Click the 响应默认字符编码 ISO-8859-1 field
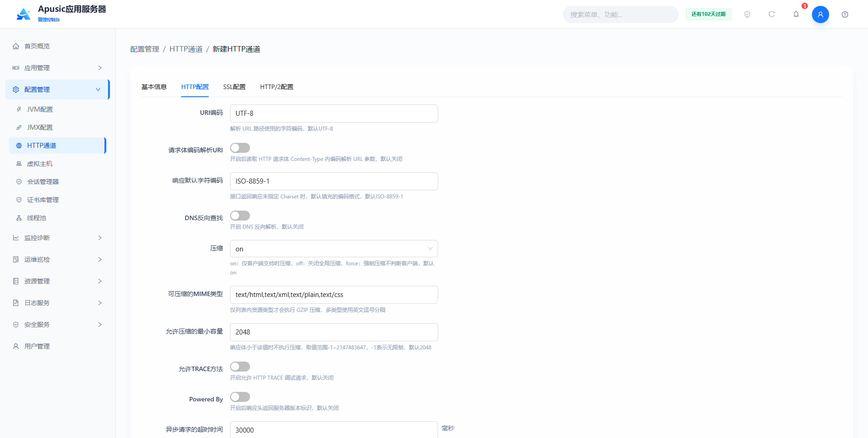 [334, 181]
